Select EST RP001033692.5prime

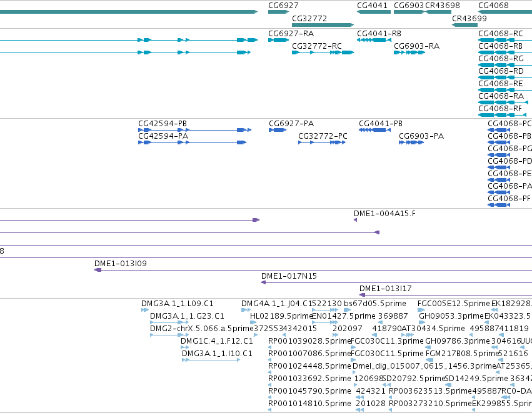point(309,379)
